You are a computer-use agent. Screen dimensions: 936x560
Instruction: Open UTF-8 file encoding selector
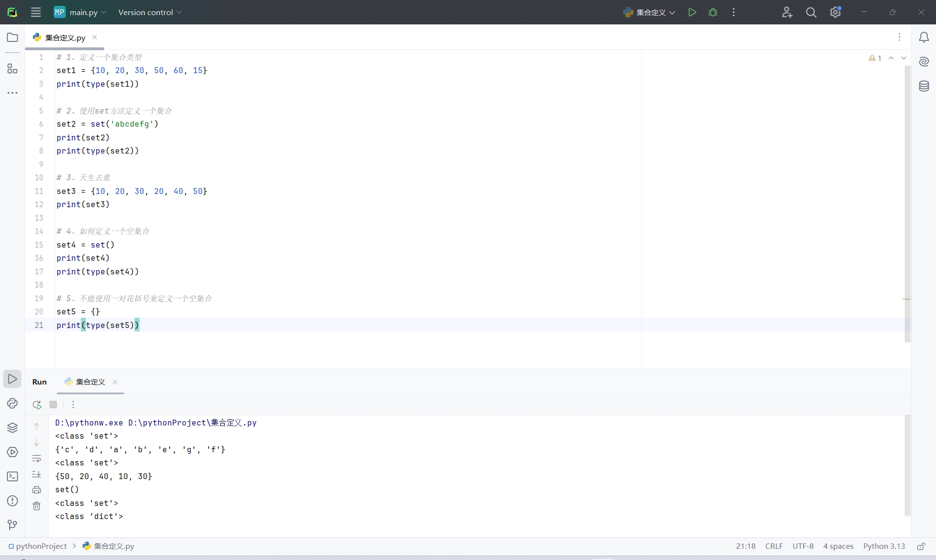tap(803, 546)
